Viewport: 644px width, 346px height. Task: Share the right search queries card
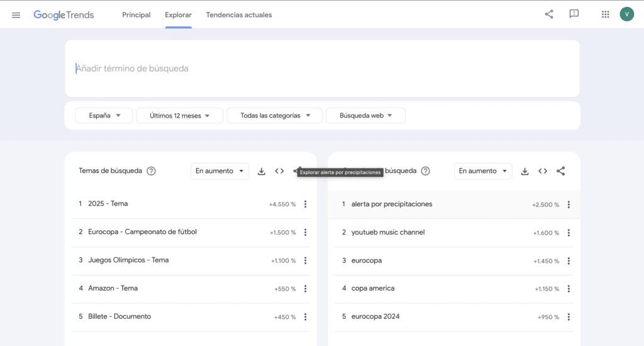tap(560, 171)
